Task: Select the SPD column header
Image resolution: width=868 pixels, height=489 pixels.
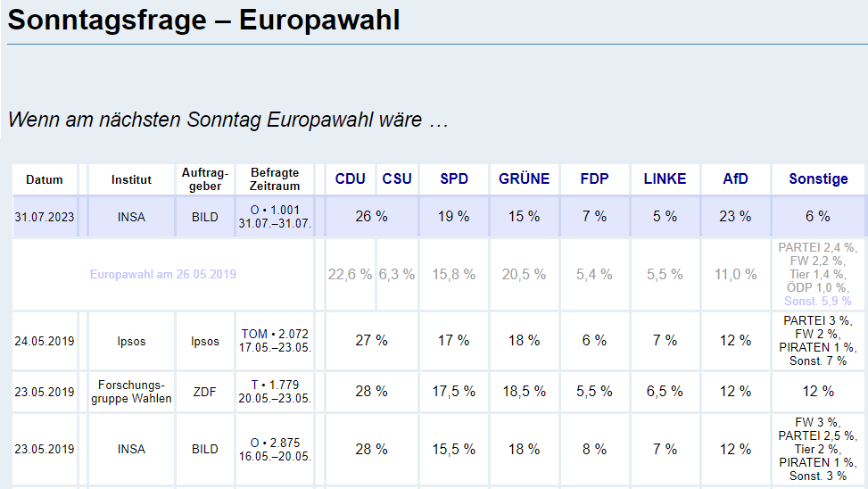Action: (x=454, y=178)
